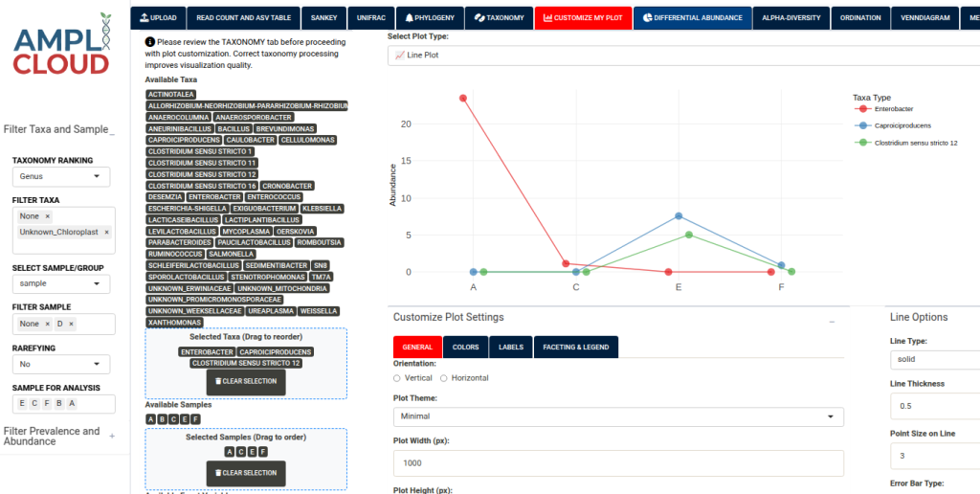980x494 pixels.
Task: Open the Faceting & Legend tab
Action: coord(575,347)
